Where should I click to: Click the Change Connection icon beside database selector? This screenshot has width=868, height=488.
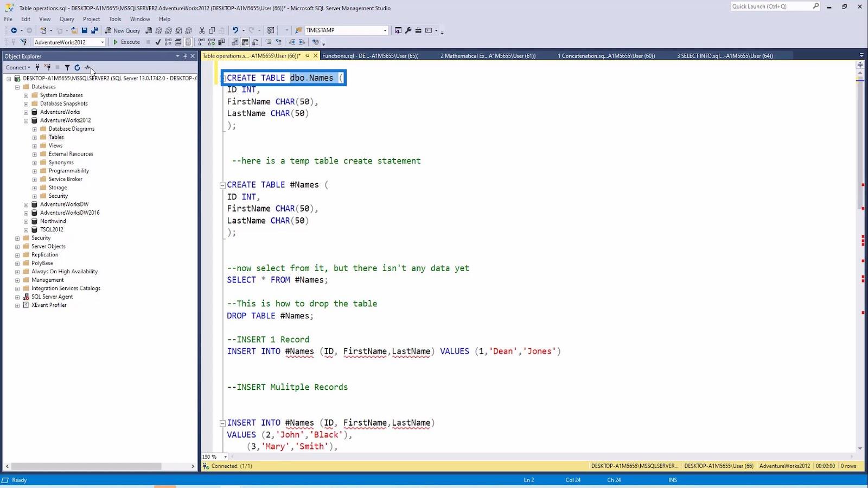pyautogui.click(x=24, y=42)
